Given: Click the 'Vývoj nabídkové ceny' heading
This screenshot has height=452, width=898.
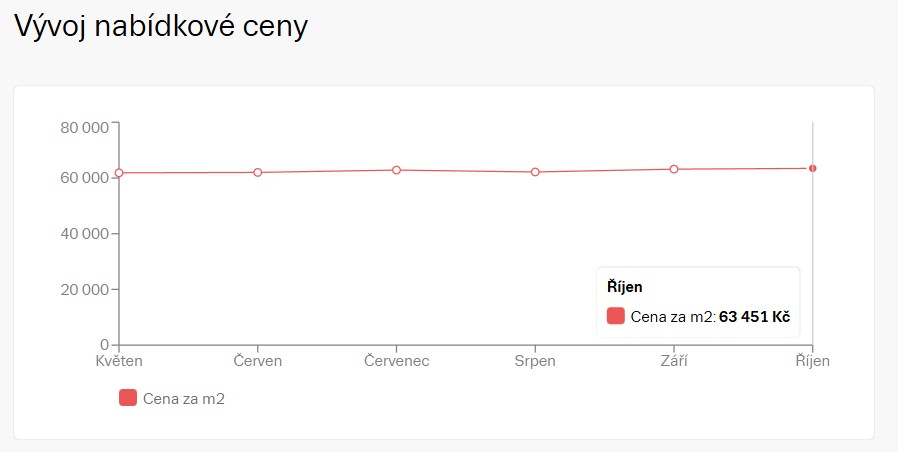Looking at the screenshot, I should (160, 27).
